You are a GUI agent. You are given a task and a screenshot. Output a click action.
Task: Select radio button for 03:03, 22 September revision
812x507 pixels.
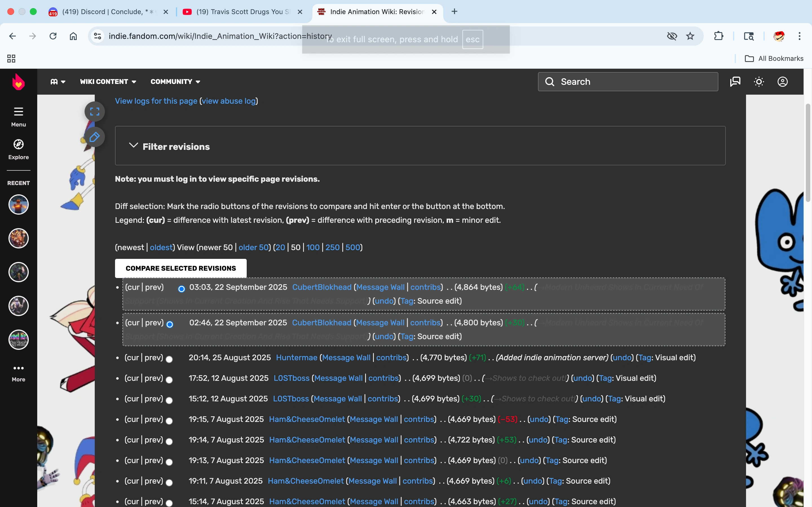click(x=182, y=289)
